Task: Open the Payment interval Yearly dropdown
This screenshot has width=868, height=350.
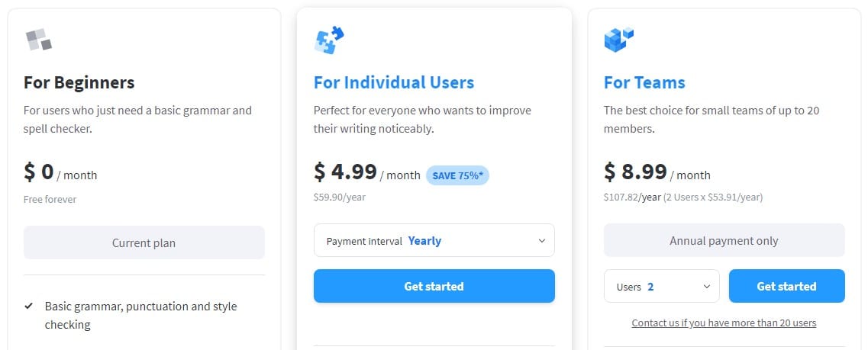Action: click(434, 241)
